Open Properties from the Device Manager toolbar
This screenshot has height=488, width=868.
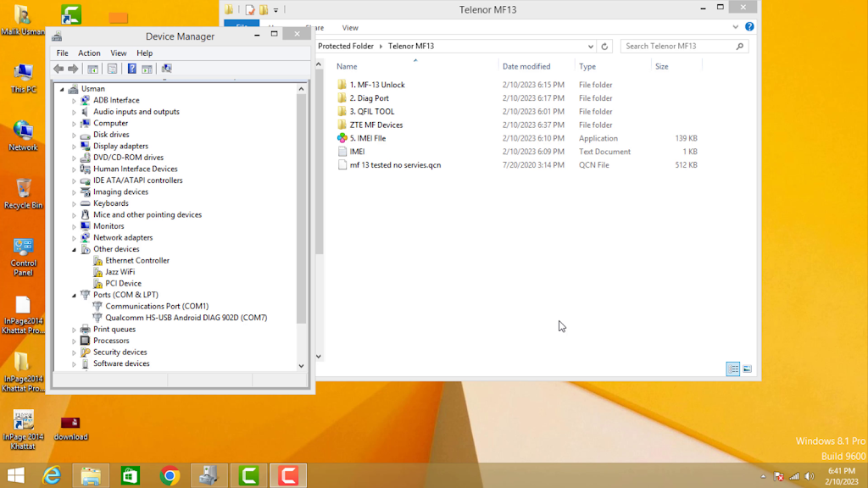coord(113,69)
